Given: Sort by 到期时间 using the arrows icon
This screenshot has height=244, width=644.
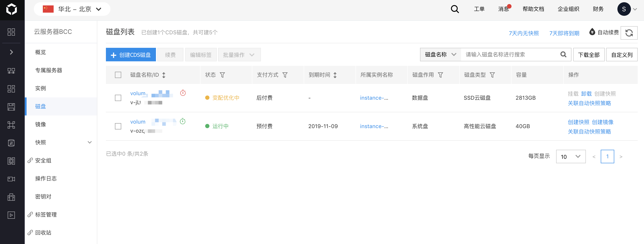Looking at the screenshot, I should point(335,75).
